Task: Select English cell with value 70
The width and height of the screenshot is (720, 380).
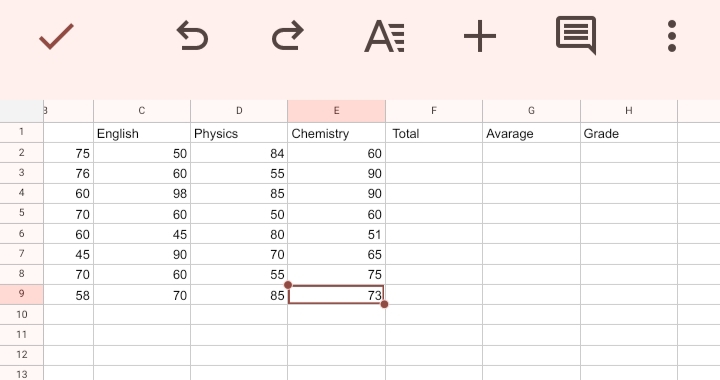Action: (x=142, y=295)
